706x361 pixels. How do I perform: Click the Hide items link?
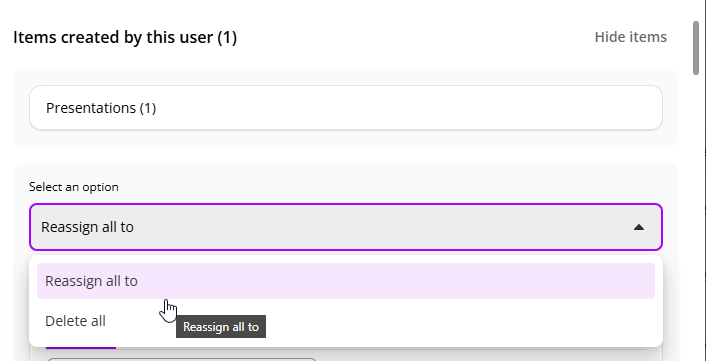(630, 37)
